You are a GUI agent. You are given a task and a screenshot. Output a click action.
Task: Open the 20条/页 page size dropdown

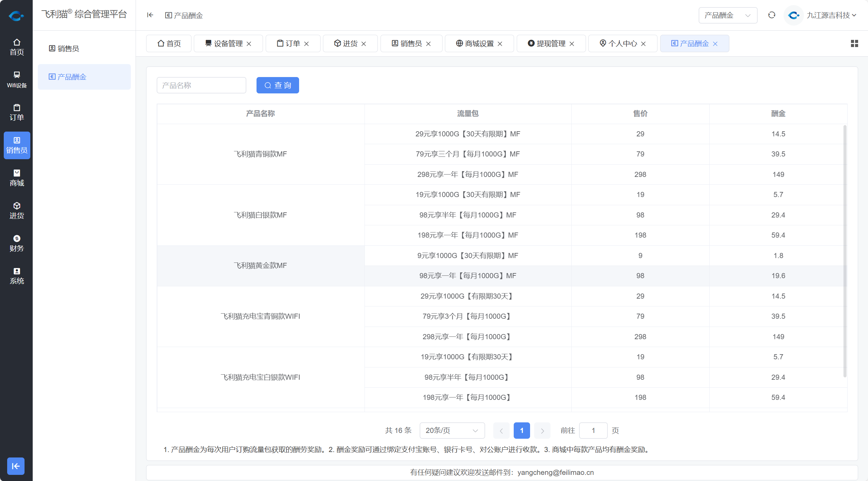pos(452,431)
